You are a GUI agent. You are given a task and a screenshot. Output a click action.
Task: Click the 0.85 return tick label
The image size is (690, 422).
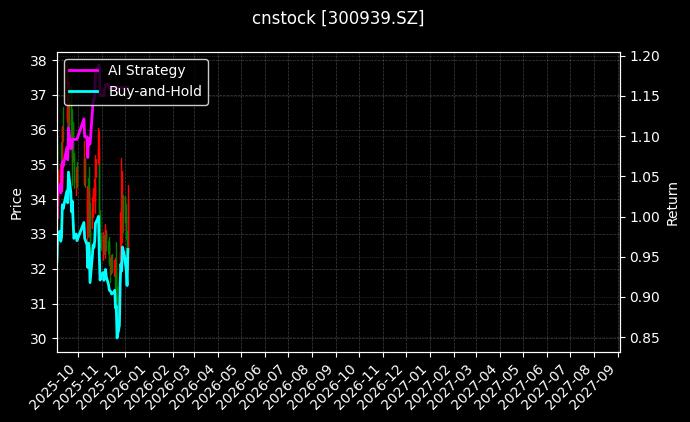[x=645, y=338]
